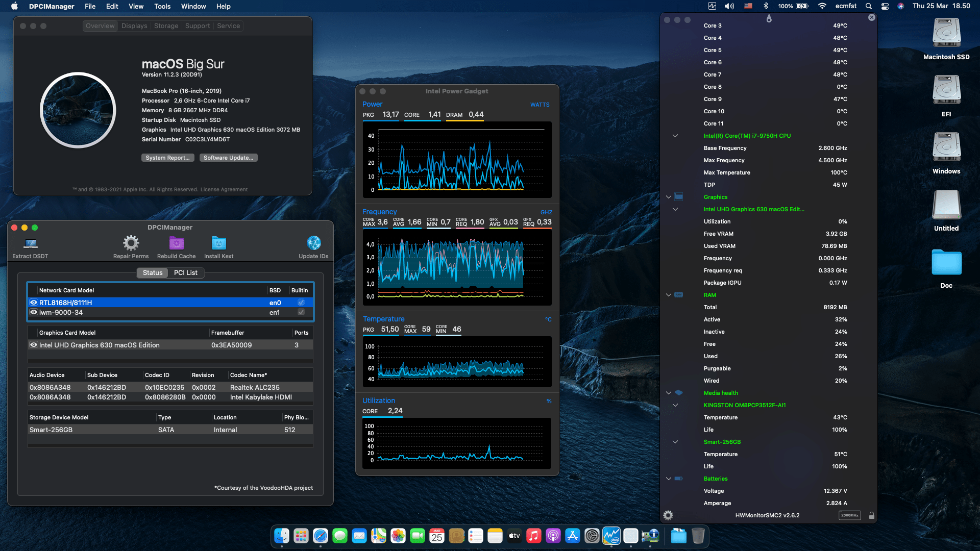Open Macintosh SSD drive on desktop
The image size is (980, 551).
pyautogui.click(x=946, y=33)
